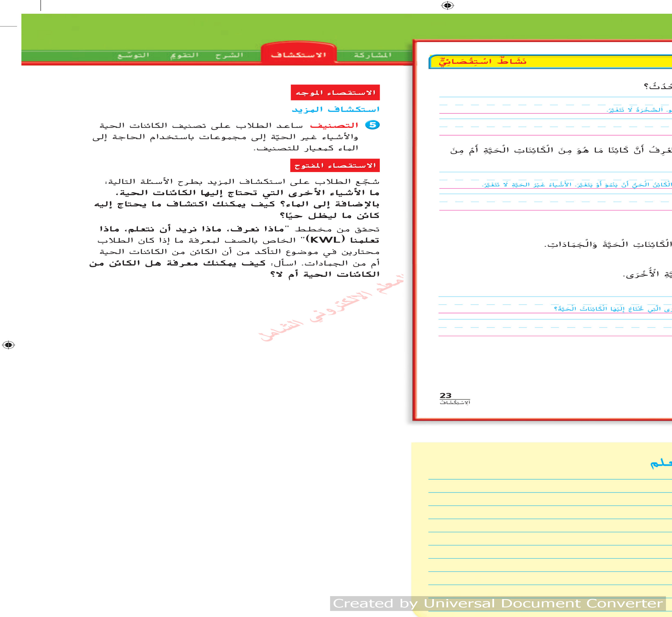Click the blue answer about الكائن الحي ينمو

click(577, 184)
